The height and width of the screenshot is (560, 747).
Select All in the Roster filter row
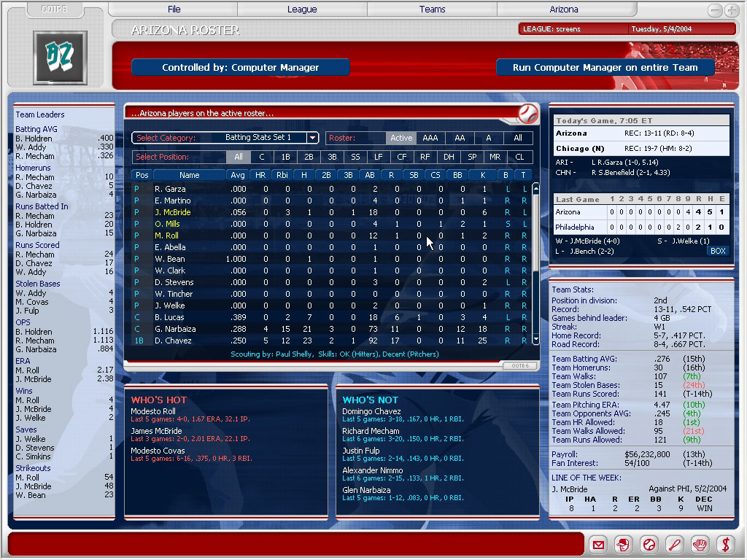518,138
